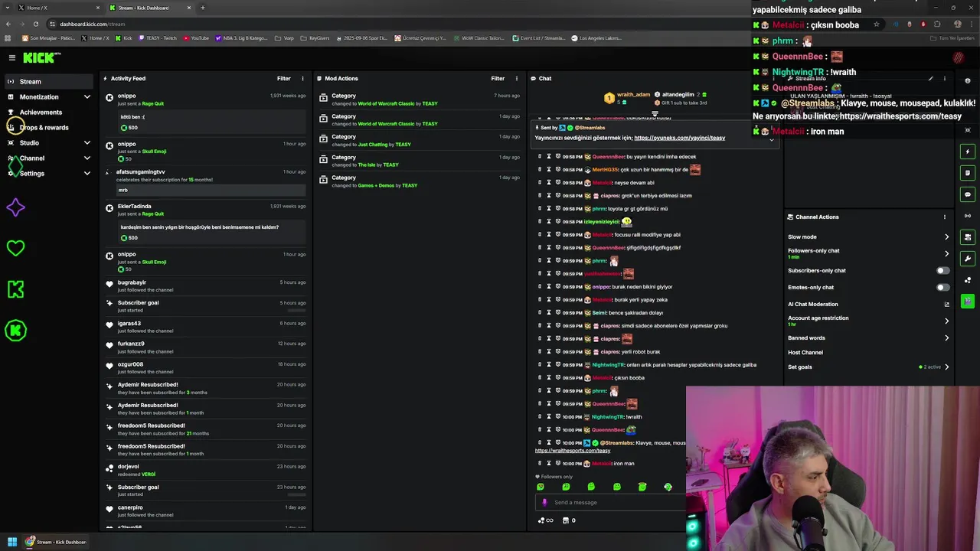Click 'Games + Demos' category change in Mod Actions
980x551 pixels.
420,181
